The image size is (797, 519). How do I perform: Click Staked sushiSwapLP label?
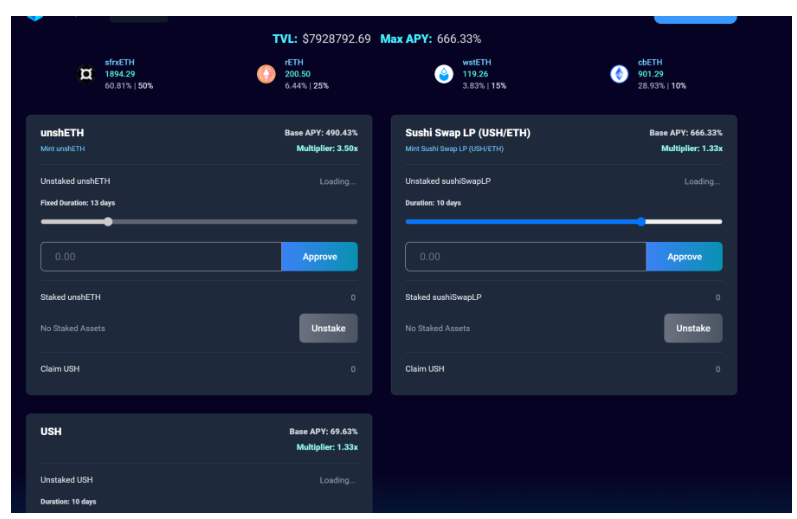coord(443,297)
